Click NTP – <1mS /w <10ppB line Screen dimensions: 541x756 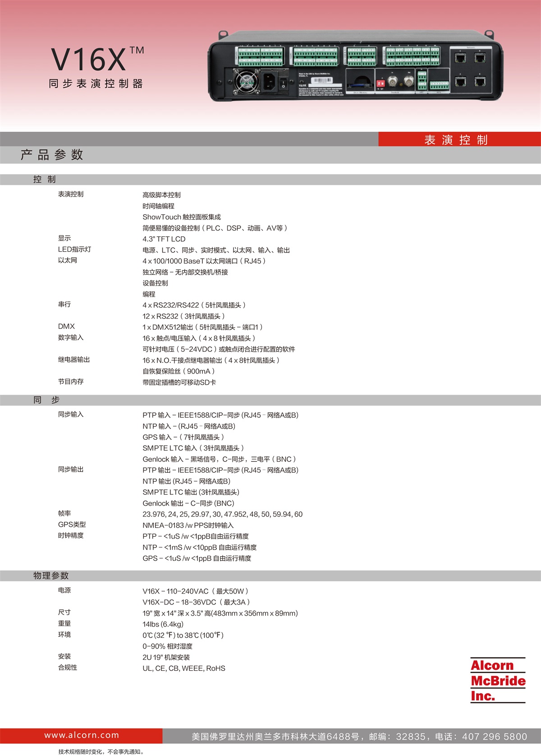pyautogui.click(x=200, y=547)
